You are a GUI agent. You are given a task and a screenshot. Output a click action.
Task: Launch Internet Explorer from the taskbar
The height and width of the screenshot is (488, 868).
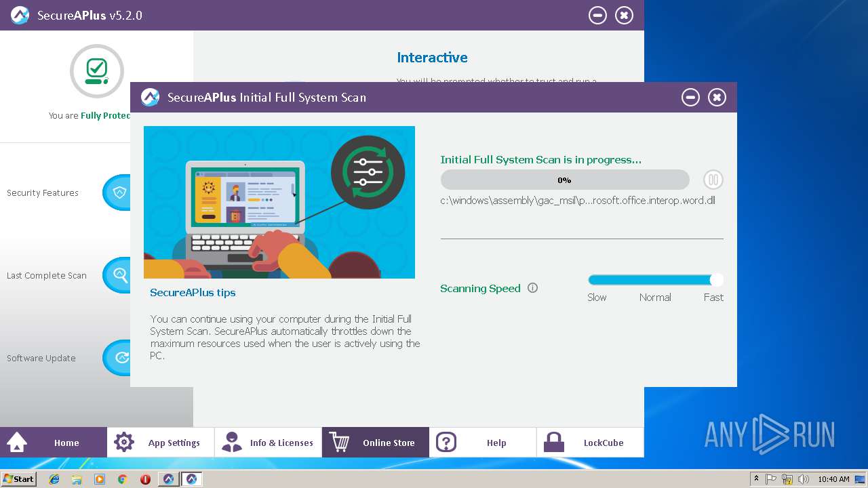(x=54, y=479)
